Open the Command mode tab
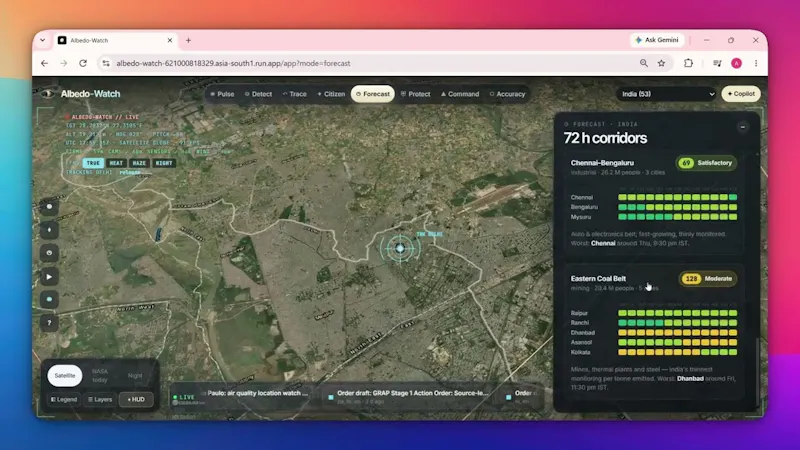The image size is (800, 450). 460,94
